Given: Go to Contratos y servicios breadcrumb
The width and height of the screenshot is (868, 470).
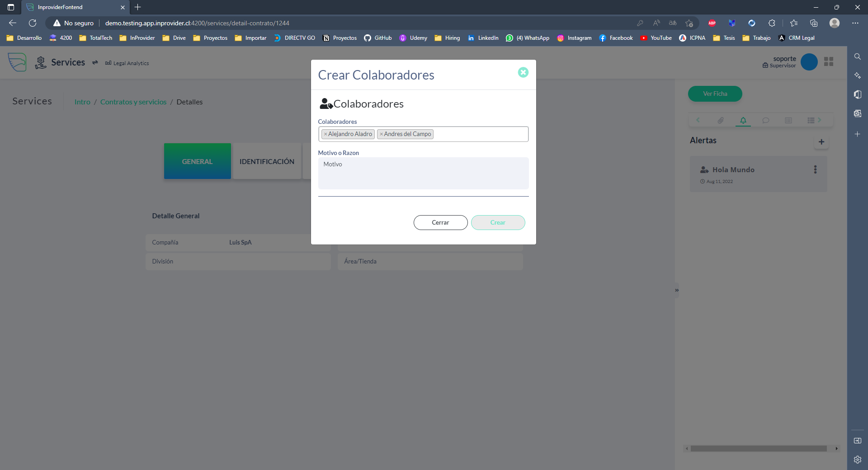Looking at the screenshot, I should click(x=133, y=102).
